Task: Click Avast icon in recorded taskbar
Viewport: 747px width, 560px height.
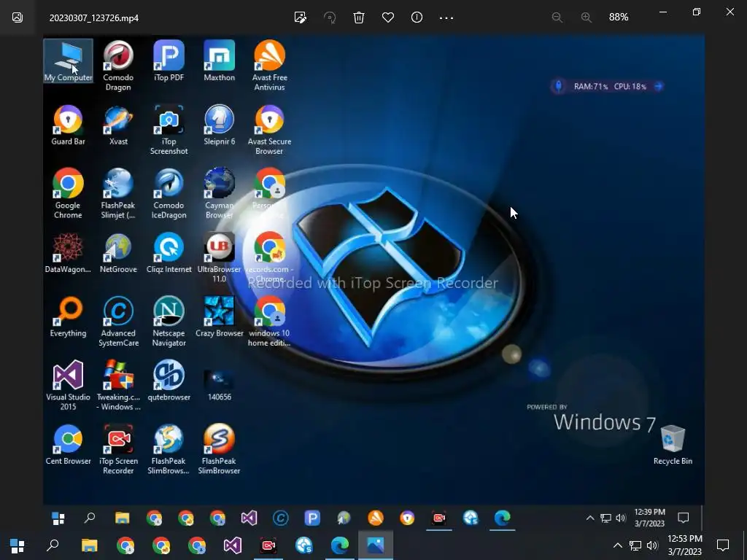Action: tap(376, 518)
